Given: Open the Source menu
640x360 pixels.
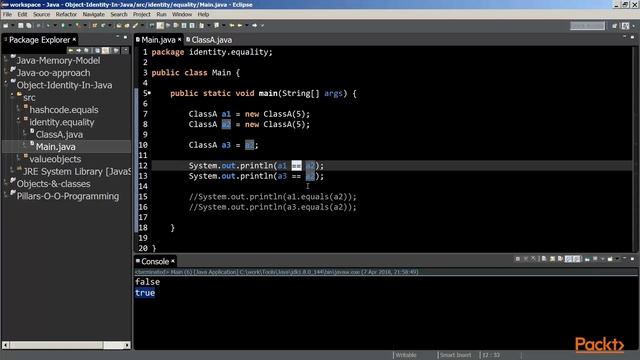Looking at the screenshot, I should point(41,14).
